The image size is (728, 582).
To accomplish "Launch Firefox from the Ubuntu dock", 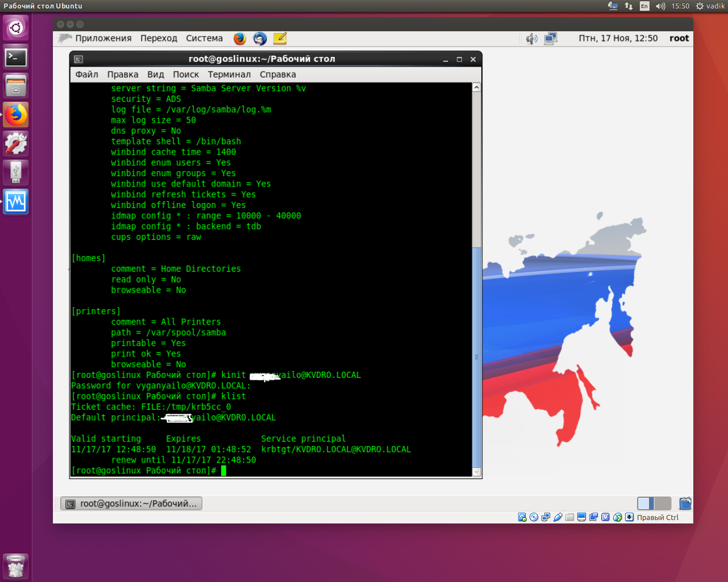I will pos(16,115).
